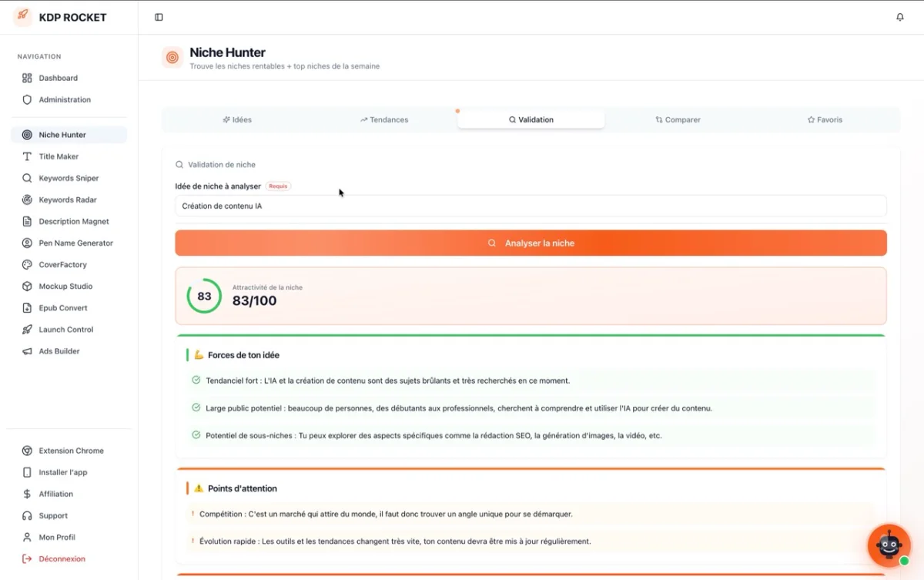Screen dimensions: 924x580
Task: Click the Validation de niche label
Action: pos(222,164)
